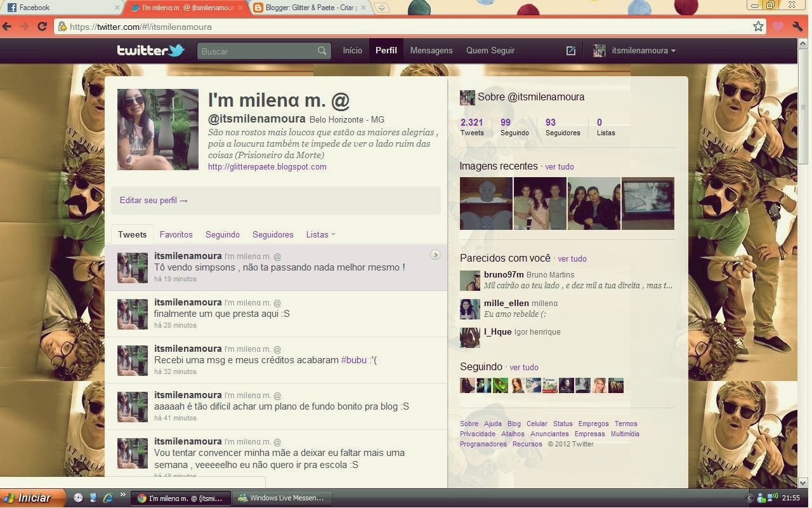Click bruno97m username link
This screenshot has width=812, height=508.
click(504, 274)
